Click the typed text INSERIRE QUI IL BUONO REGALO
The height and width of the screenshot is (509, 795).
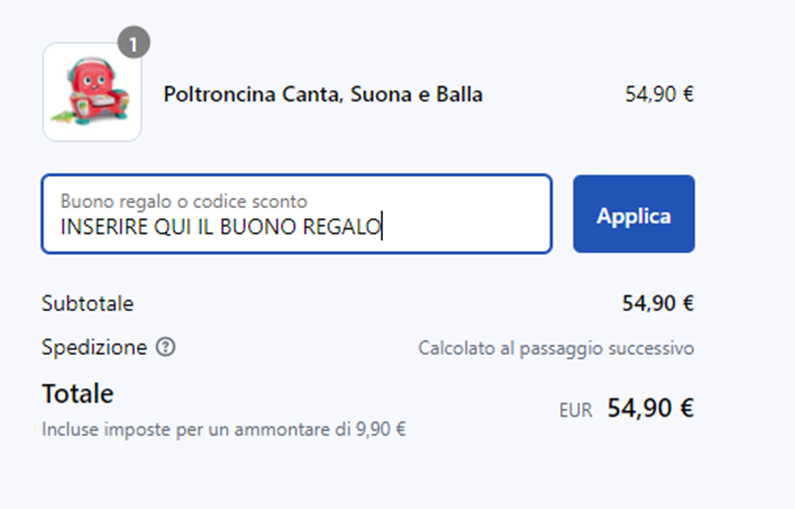221,227
